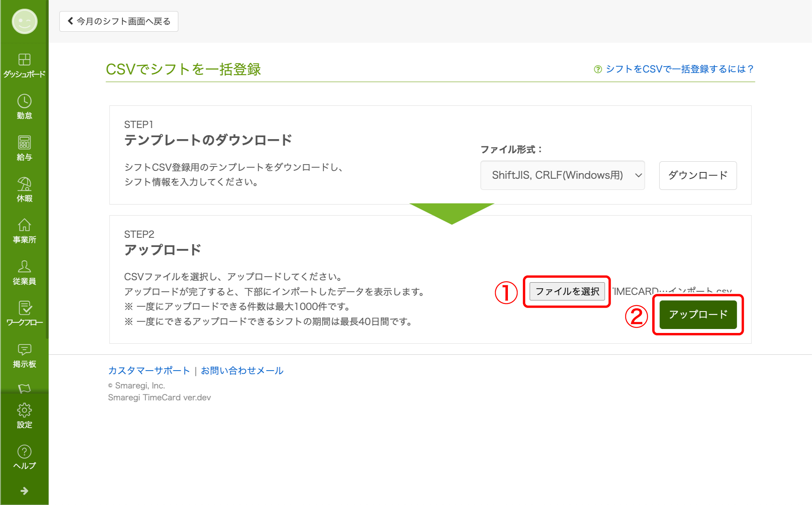Open the 勤怠 clock icon
Screen dimensions: 812x505
pos(24,101)
